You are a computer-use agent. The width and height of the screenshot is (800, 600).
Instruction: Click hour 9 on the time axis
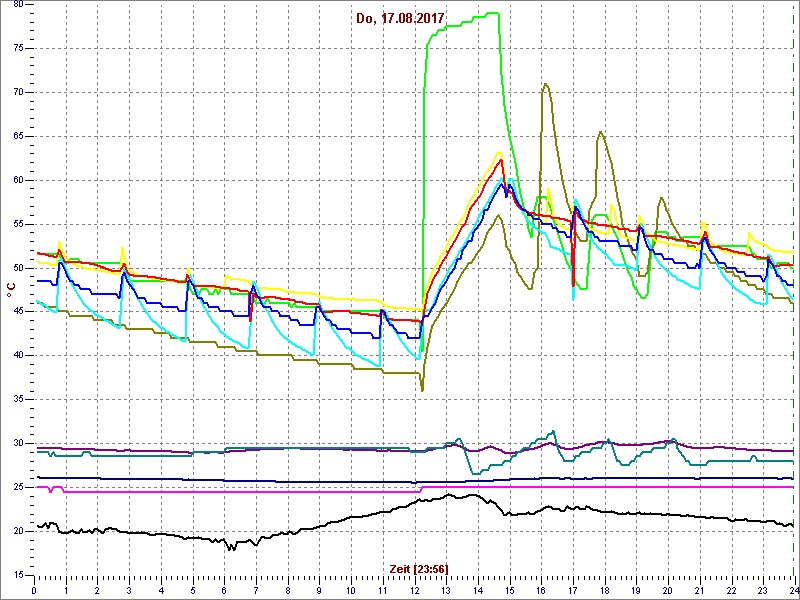pyautogui.click(x=319, y=589)
